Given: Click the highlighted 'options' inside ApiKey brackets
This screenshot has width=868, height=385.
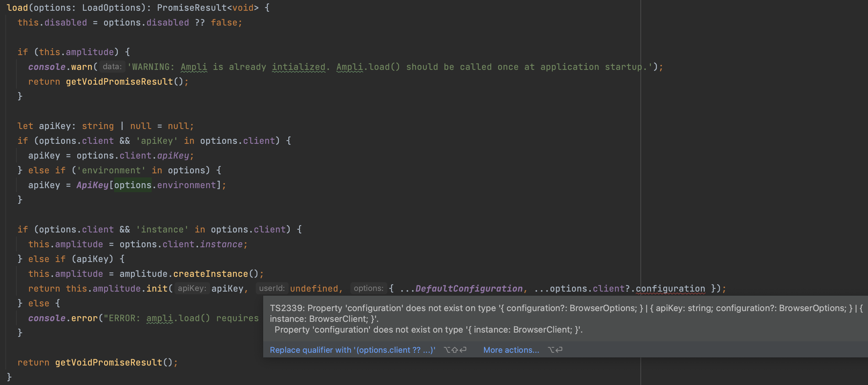Looking at the screenshot, I should (133, 185).
